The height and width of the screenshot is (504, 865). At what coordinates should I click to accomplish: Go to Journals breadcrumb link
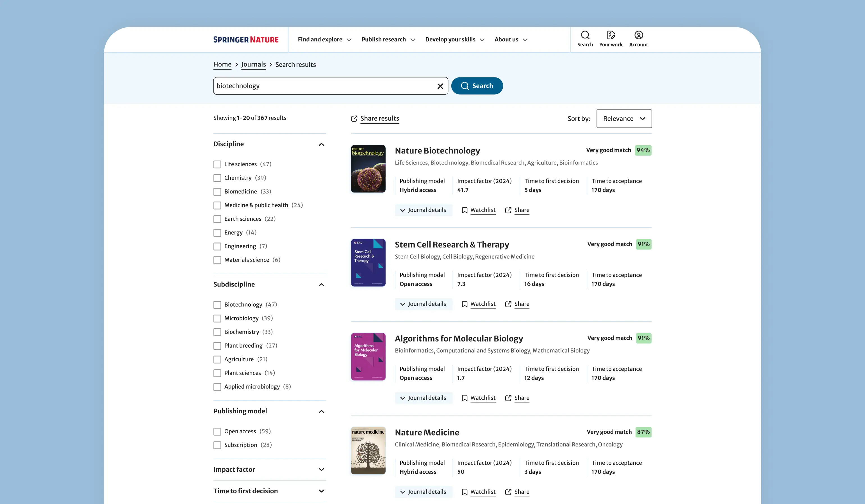point(253,65)
